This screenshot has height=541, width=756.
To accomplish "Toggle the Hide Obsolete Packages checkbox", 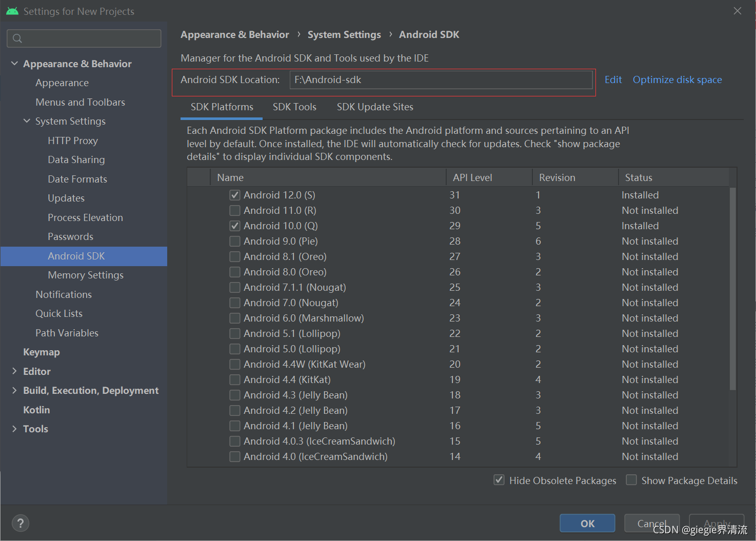I will [499, 480].
